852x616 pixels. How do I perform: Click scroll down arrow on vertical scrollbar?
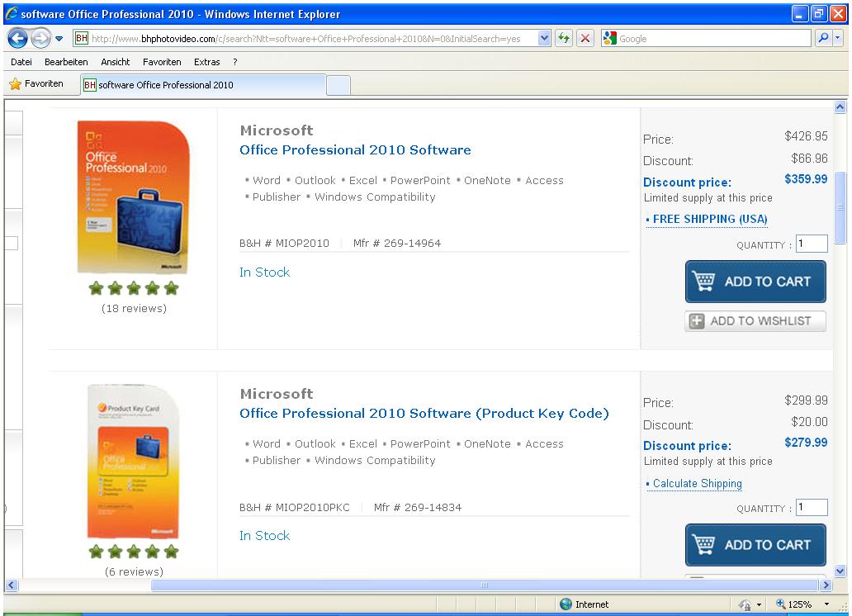(840, 571)
